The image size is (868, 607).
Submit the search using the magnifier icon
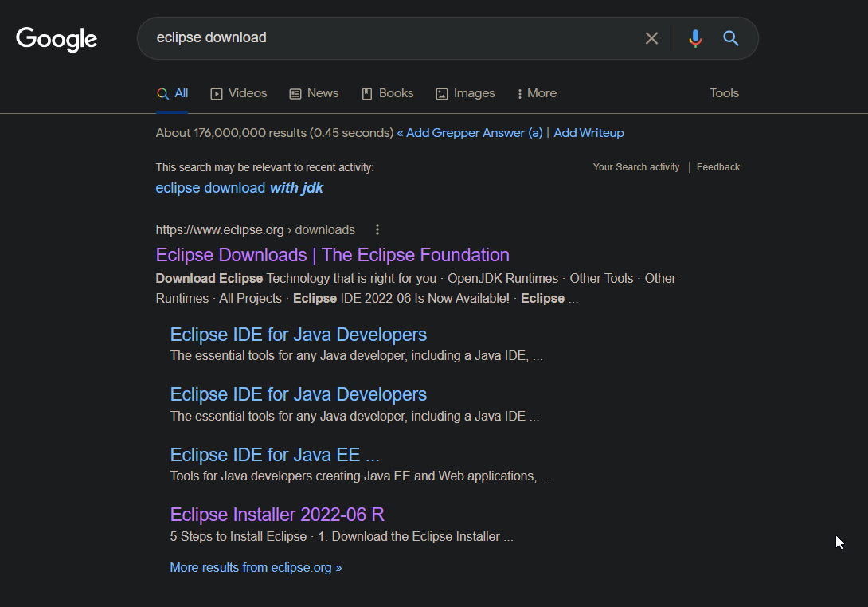point(731,38)
